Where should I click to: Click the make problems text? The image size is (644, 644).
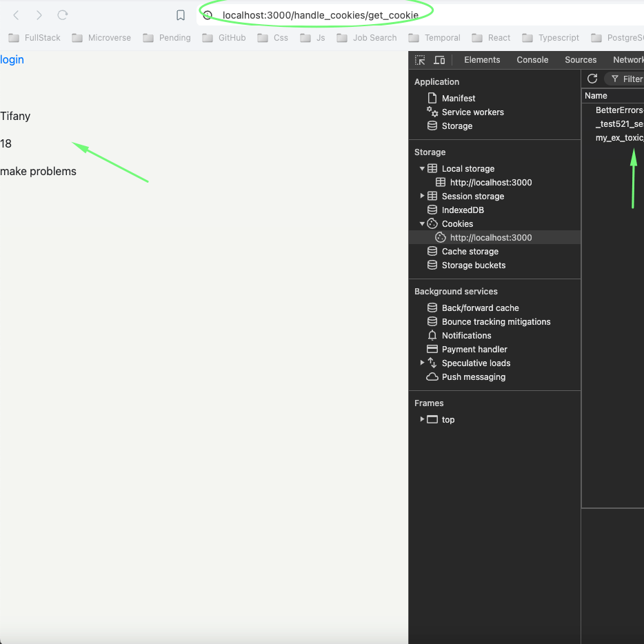(38, 171)
